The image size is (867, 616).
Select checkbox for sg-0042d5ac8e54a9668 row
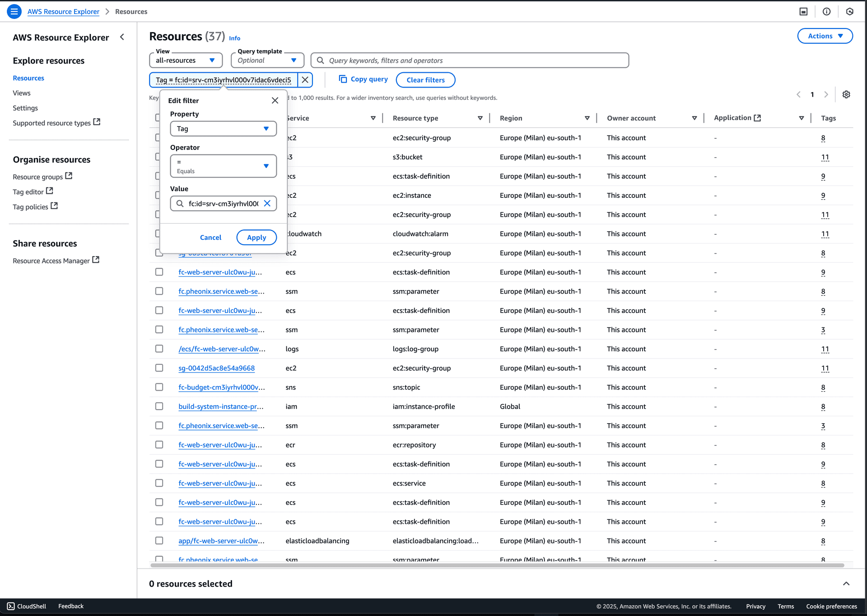coord(159,368)
